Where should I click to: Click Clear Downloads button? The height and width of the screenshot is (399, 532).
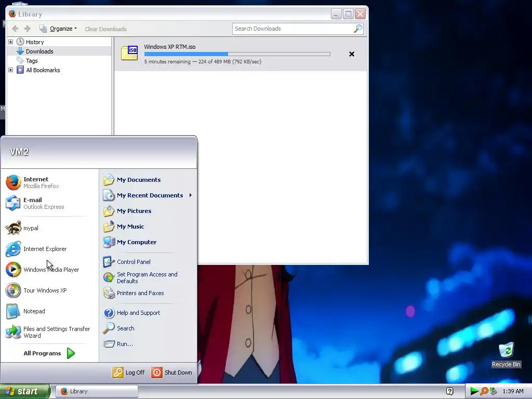(x=105, y=29)
